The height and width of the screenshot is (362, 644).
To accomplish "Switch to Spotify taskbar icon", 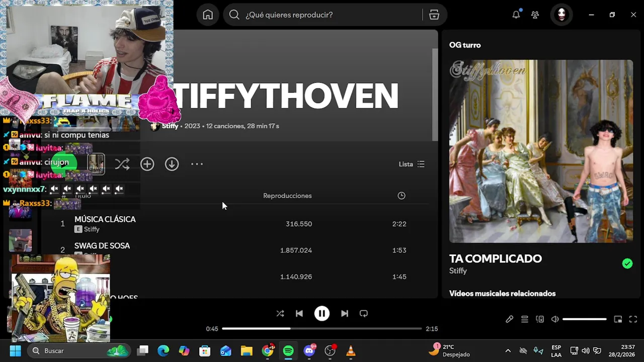I will pyautogui.click(x=288, y=350).
